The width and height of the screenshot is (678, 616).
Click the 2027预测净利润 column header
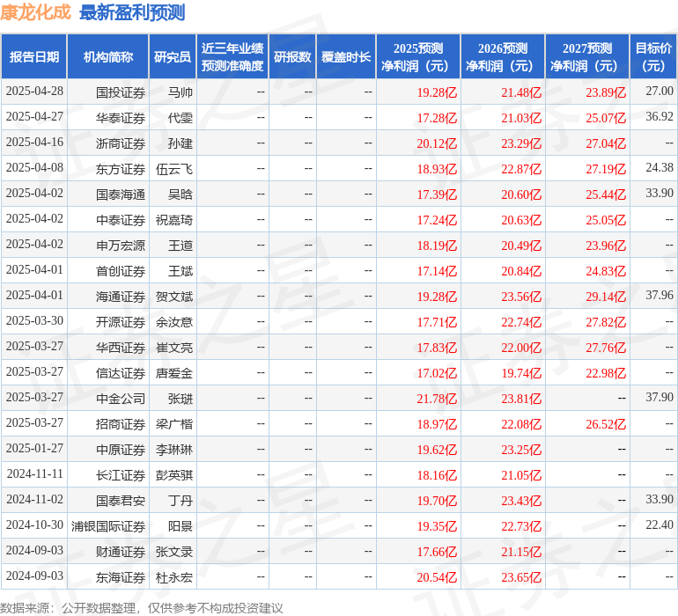pyautogui.click(x=587, y=57)
